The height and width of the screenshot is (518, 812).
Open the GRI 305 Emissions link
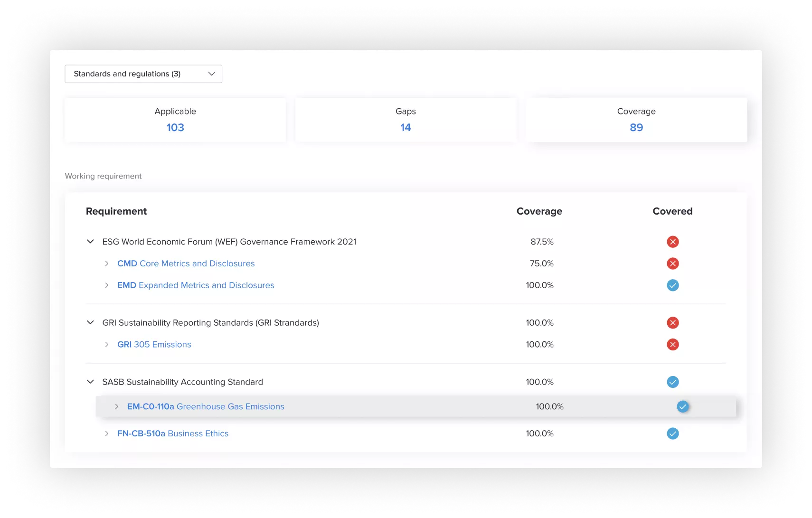pos(154,345)
